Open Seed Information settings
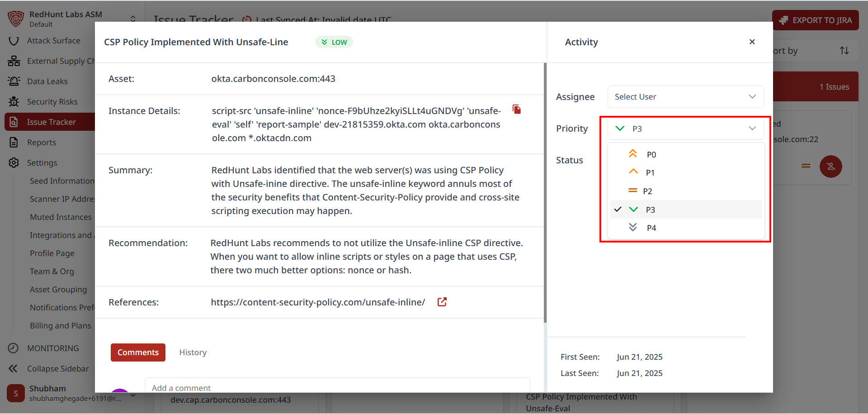868x414 pixels. pos(62,181)
